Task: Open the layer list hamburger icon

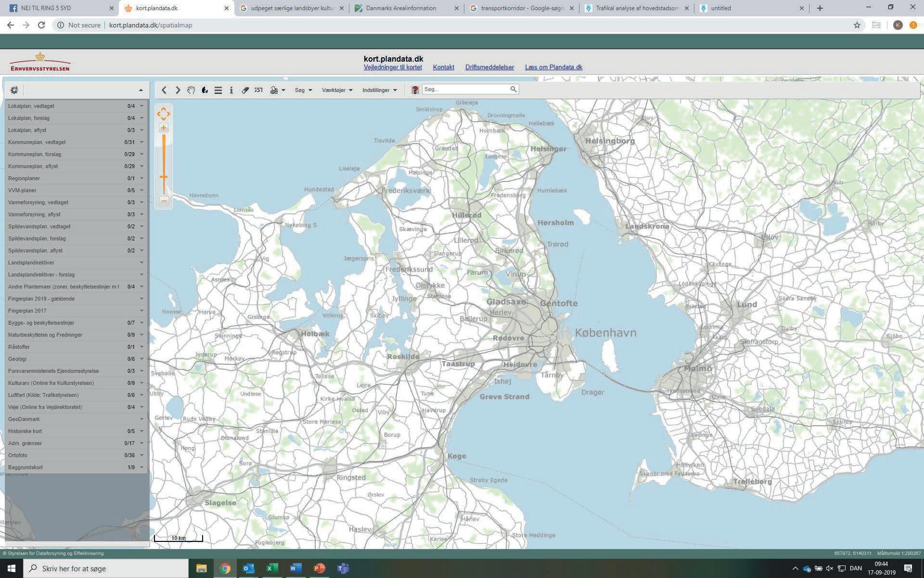Action: click(x=218, y=90)
